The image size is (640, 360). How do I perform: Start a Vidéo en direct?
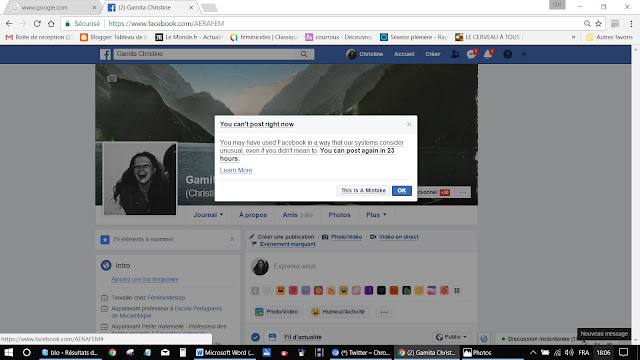tap(394, 237)
